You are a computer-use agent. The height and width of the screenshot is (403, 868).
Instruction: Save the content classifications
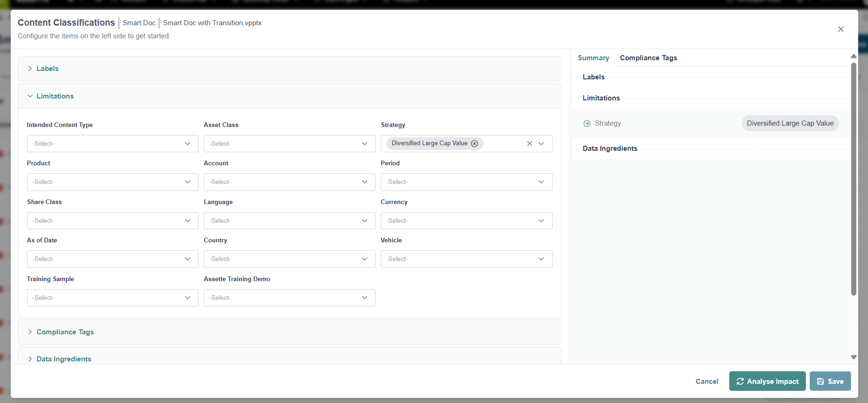(x=830, y=382)
